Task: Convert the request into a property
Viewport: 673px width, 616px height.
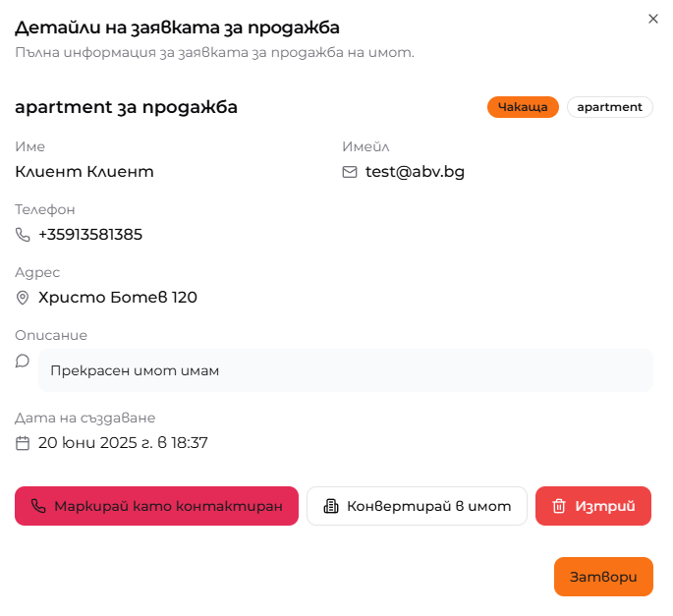Action: pos(417,506)
